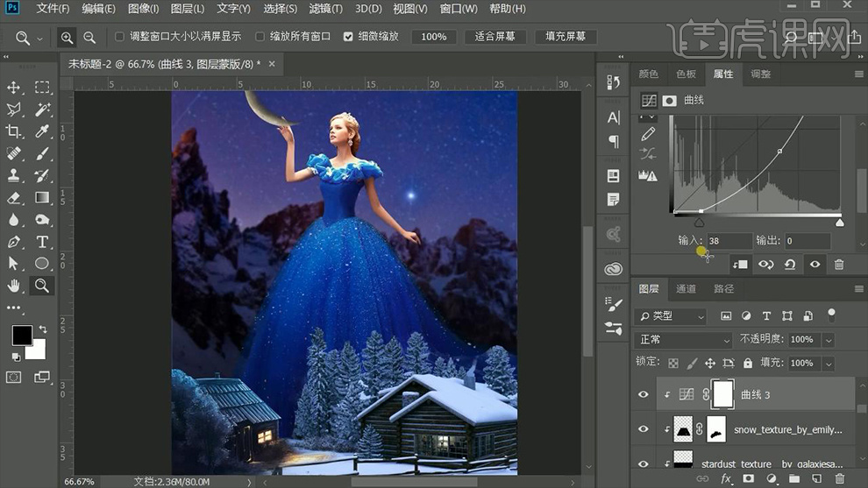This screenshot has height=488, width=868.
Task: Click the curves input value field
Action: pyautogui.click(x=729, y=241)
